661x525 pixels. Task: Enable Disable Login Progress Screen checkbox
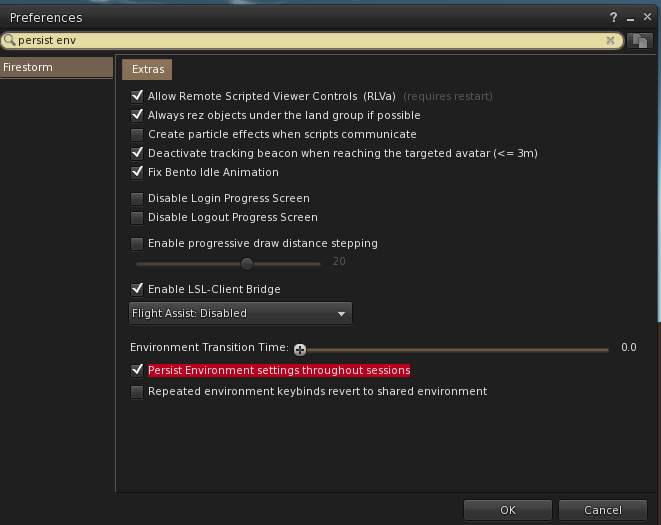pyautogui.click(x=137, y=198)
